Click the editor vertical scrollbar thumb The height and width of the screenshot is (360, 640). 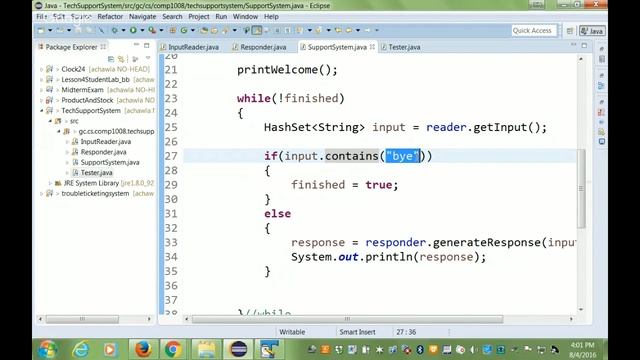tap(581, 188)
